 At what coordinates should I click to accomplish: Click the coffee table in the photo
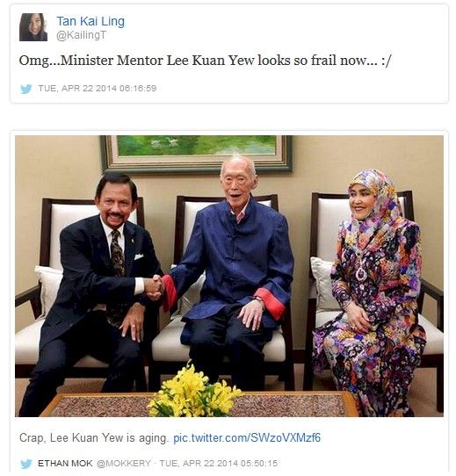pos(199,405)
